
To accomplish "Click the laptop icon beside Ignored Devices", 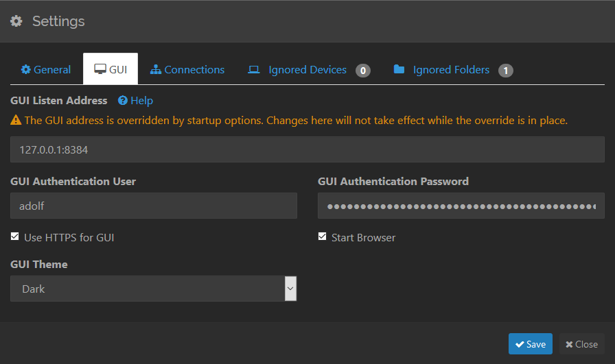I will pyautogui.click(x=254, y=70).
